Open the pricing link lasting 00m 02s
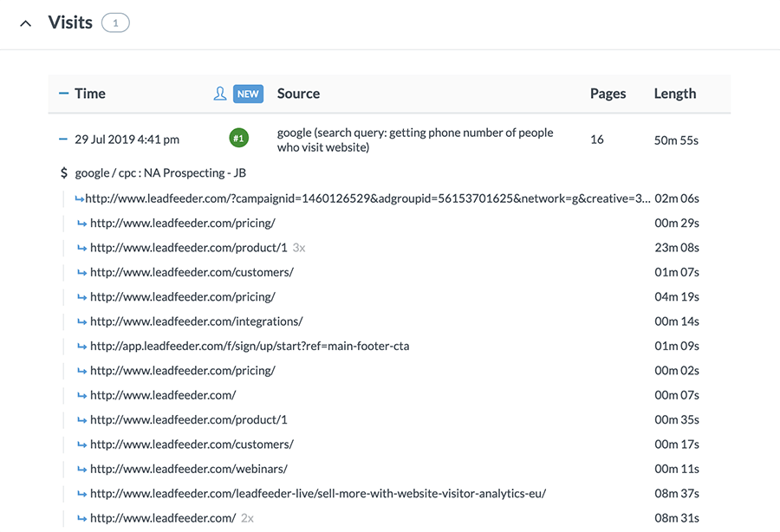Viewport: 780px width, 532px height. click(183, 371)
